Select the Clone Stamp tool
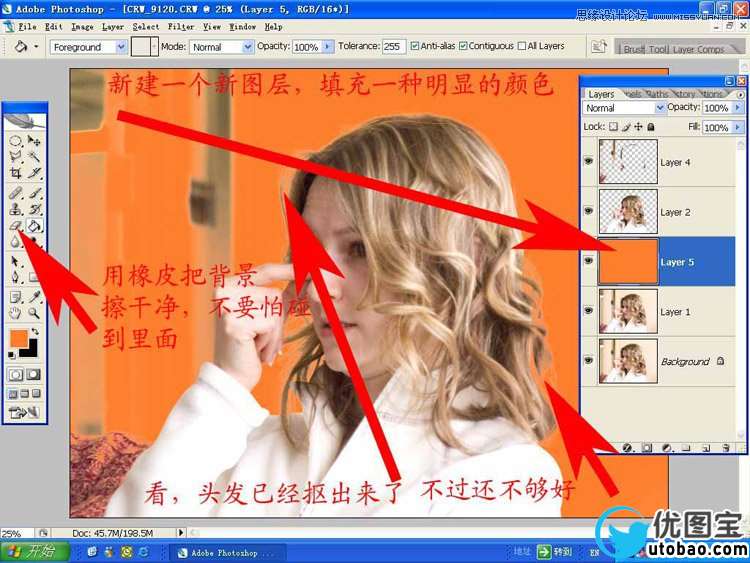The image size is (750, 563). (x=16, y=209)
